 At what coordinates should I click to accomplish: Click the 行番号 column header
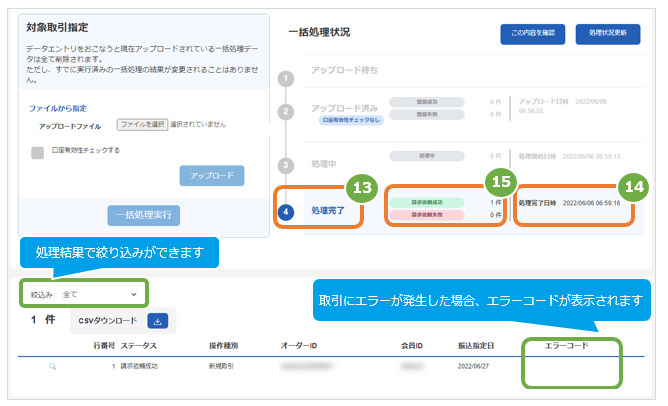tap(104, 346)
